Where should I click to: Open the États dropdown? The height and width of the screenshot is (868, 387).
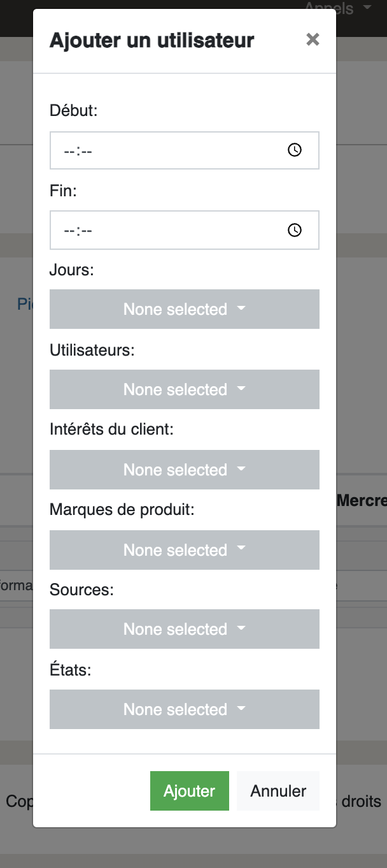tap(185, 709)
